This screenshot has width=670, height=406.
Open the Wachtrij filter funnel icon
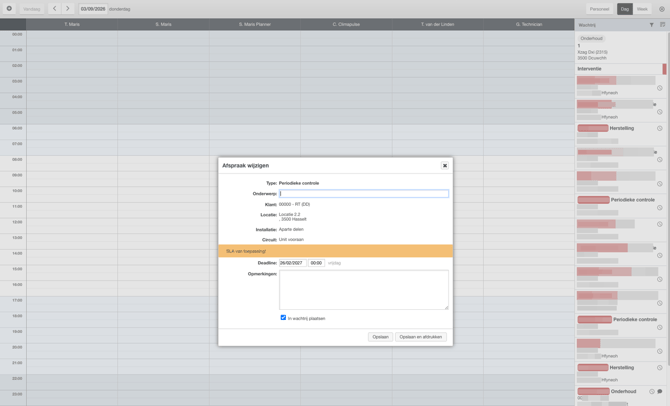652,25
